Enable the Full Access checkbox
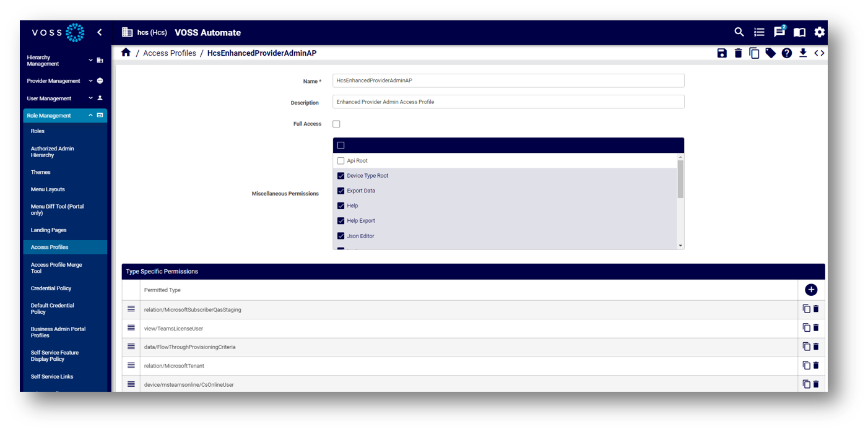The width and height of the screenshot is (868, 432). [x=336, y=124]
